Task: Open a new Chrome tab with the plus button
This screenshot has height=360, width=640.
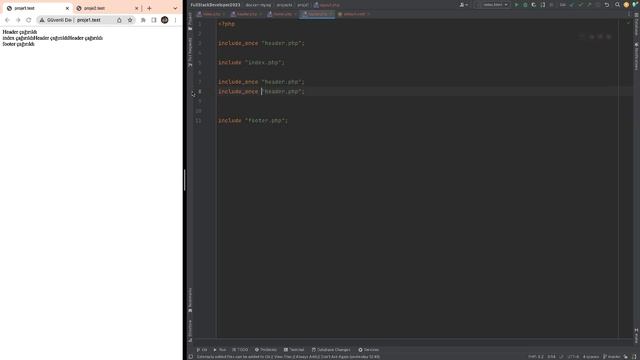Action: [x=149, y=8]
